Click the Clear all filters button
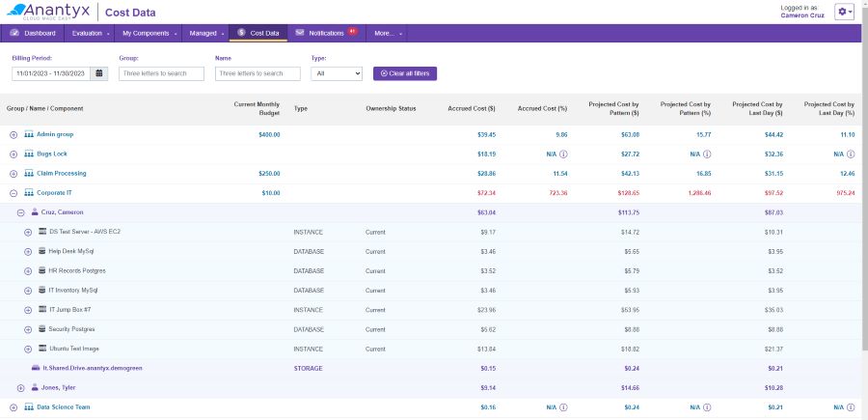This screenshot has height=420, width=868. pos(405,73)
